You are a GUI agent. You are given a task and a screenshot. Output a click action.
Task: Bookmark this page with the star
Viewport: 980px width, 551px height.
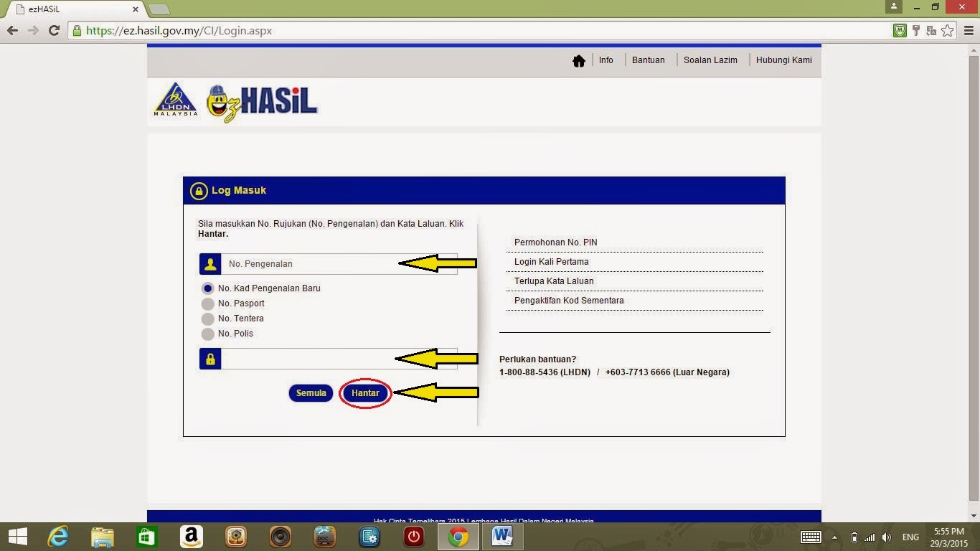948,31
